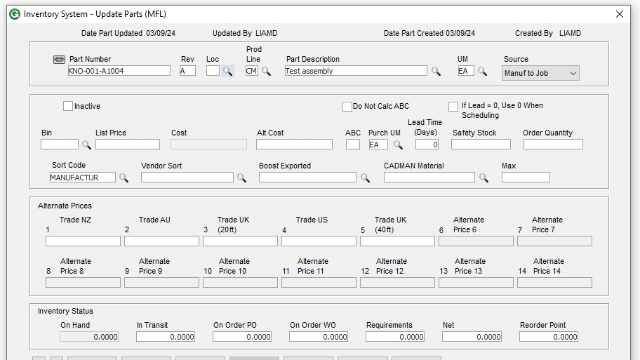
Task: Open the Prod Line lookup magnifier
Action: click(266, 71)
